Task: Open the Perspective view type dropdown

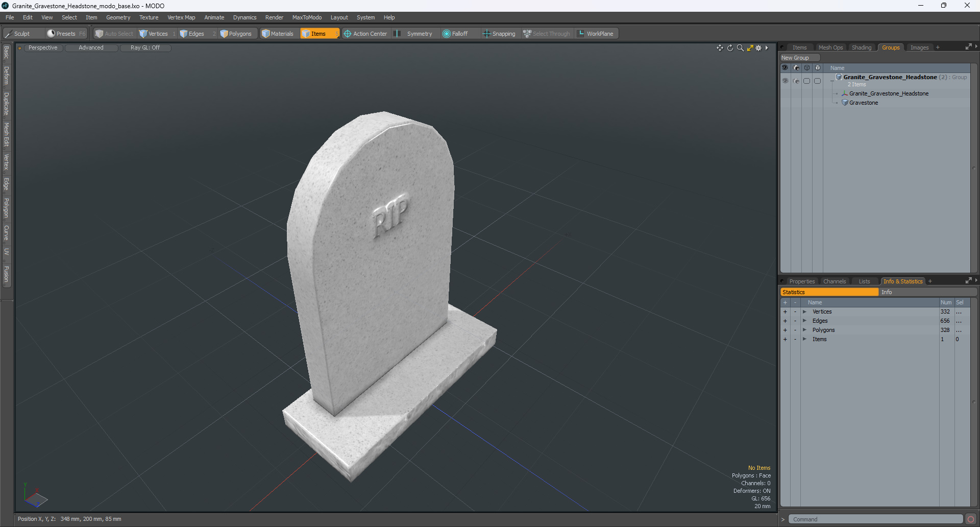Action: [43, 48]
